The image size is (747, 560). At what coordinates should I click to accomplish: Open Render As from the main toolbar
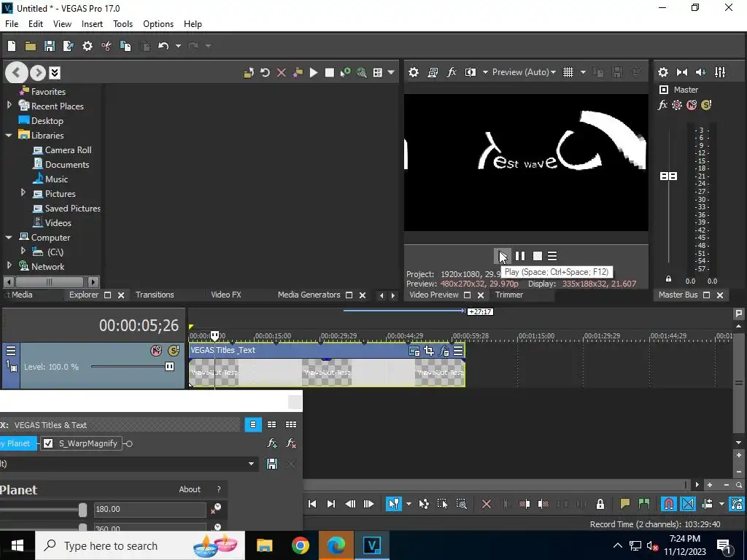click(68, 46)
